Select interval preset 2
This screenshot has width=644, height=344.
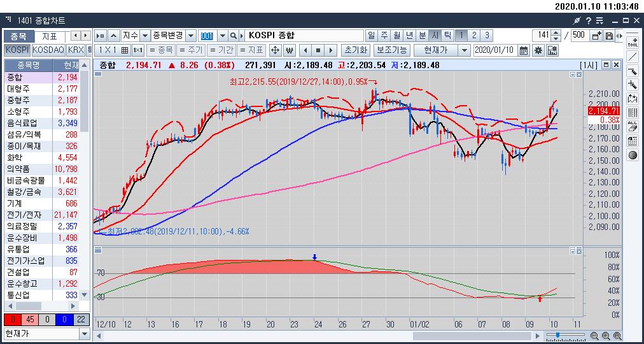(x=474, y=35)
